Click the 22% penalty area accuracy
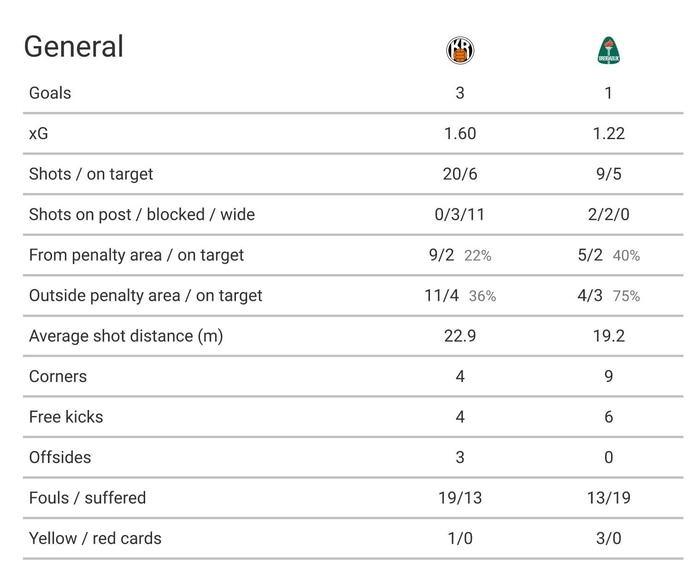Screen dimensions: 700x574 pos(478,256)
